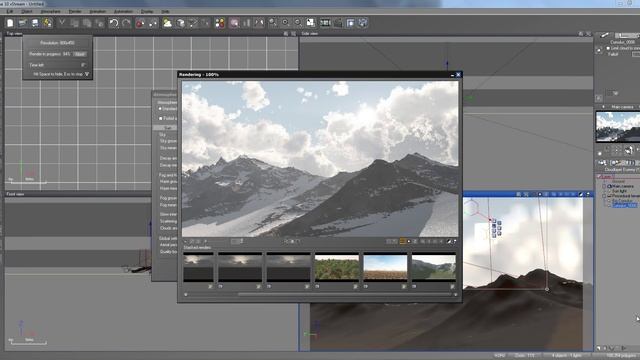Click the green vegetation stacked render thumbnail
Image resolution: width=640 pixels, height=360 pixels.
337,267
